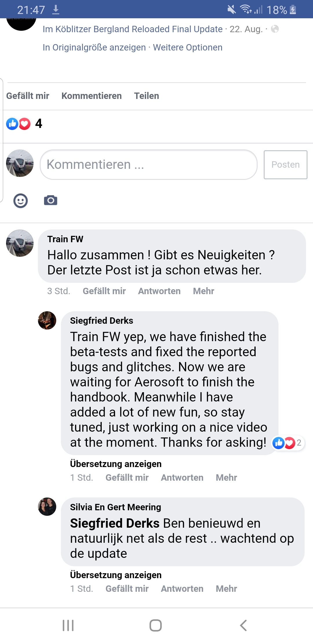This screenshot has height=644, width=313.
Task: Like Silvia En Gert Meering's reply
Action: tap(127, 589)
